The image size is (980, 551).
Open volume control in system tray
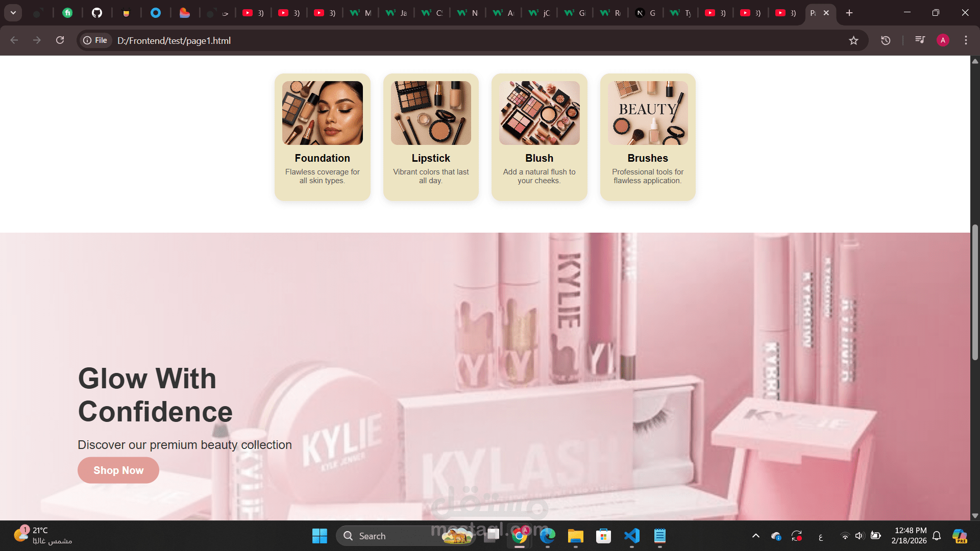tap(859, 536)
